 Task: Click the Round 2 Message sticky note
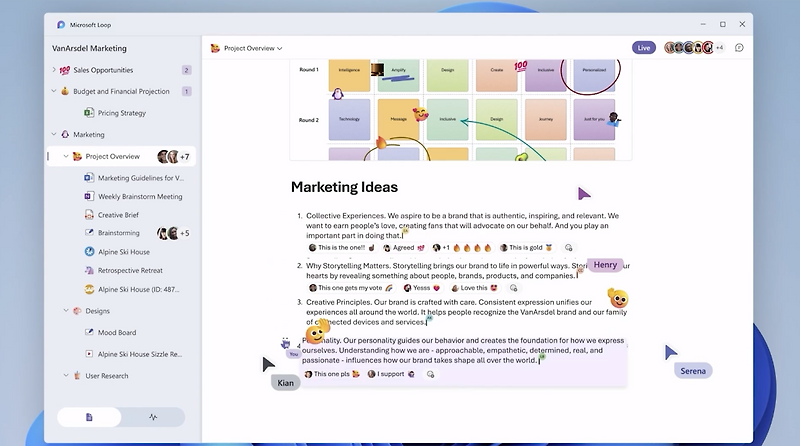tap(398, 119)
